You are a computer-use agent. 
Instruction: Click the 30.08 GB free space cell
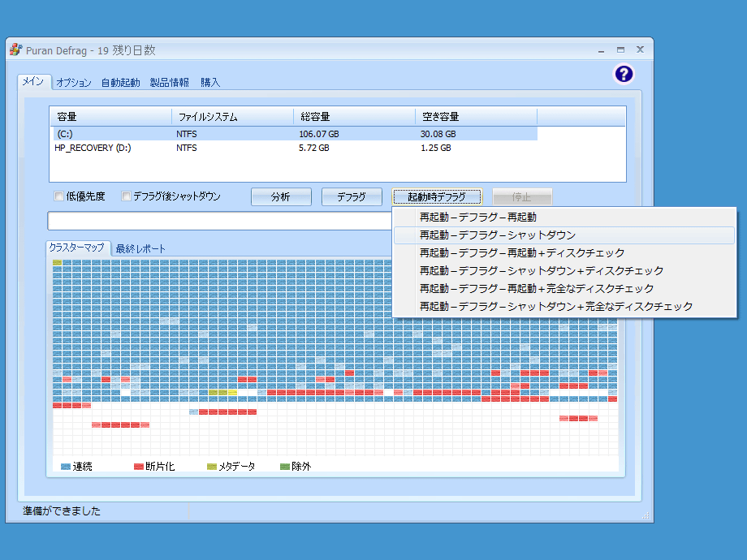tap(438, 134)
